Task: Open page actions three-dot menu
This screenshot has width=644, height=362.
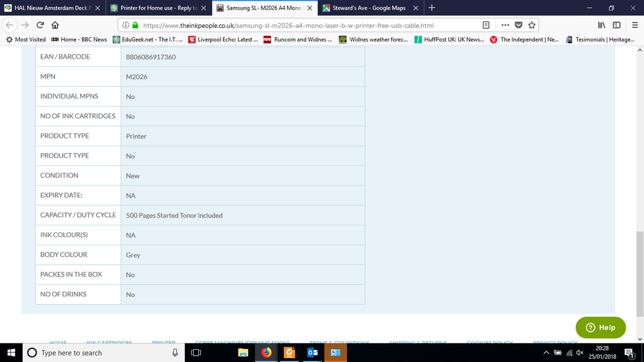Action: click(x=505, y=25)
